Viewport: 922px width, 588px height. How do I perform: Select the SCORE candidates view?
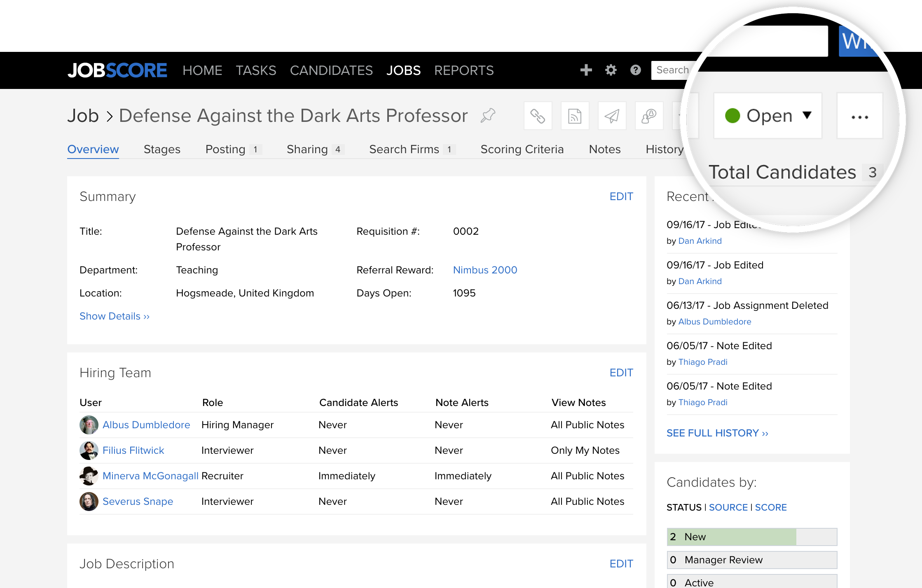coord(770,507)
